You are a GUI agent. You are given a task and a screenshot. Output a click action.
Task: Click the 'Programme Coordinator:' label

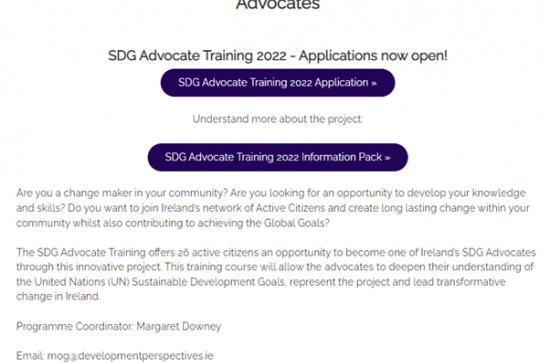75,327
